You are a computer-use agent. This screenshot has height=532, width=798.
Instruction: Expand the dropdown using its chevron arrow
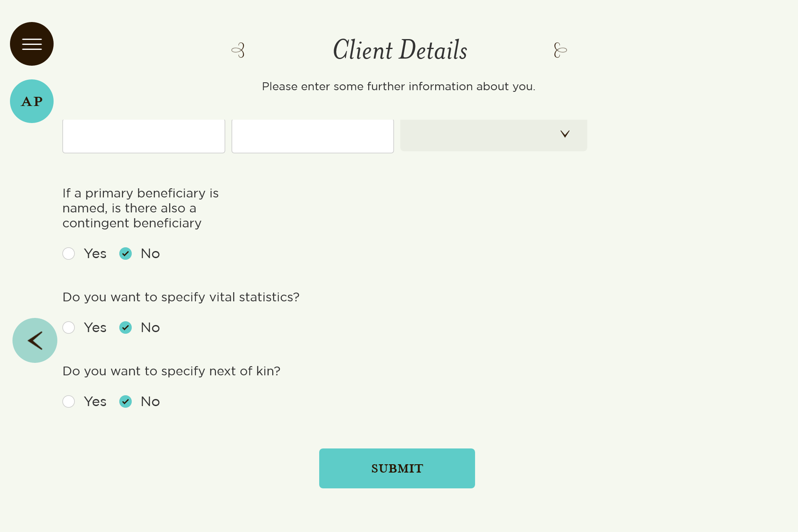pos(565,134)
